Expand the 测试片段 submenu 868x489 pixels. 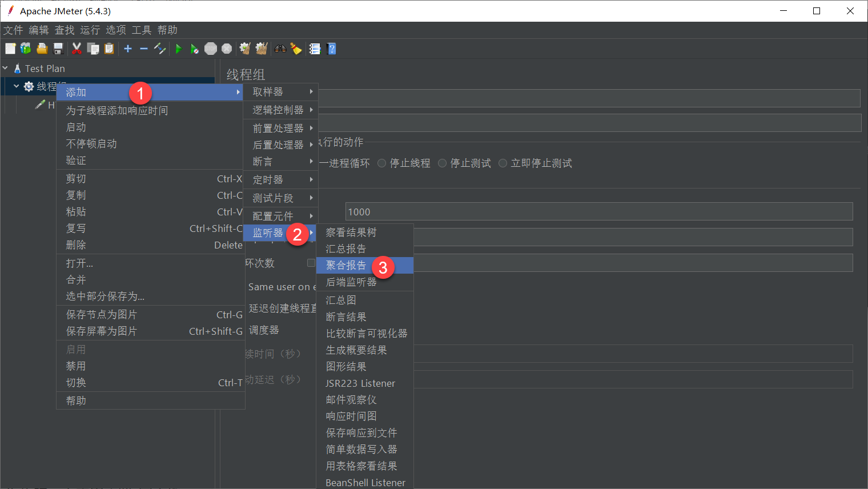280,198
